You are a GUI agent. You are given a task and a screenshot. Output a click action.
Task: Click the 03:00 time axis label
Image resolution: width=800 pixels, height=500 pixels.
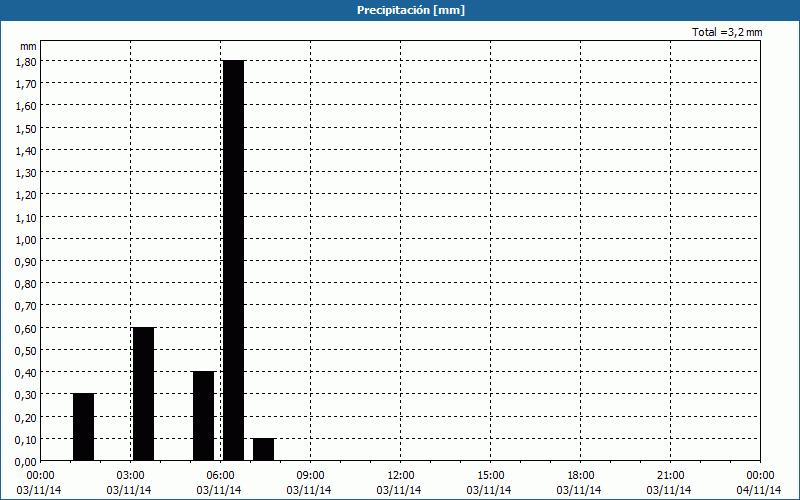click(131, 476)
